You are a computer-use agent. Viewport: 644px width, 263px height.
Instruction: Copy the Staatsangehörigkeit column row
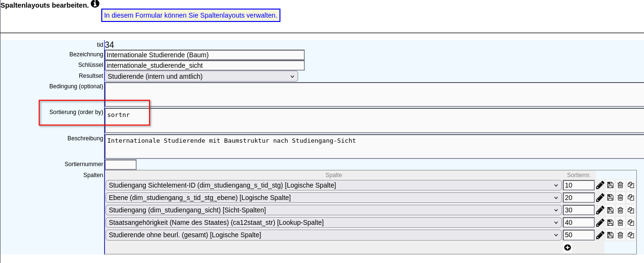point(631,222)
